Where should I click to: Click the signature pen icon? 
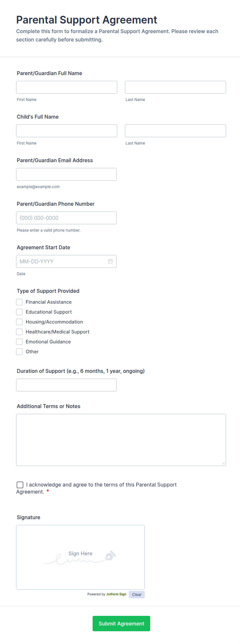pos(110,555)
